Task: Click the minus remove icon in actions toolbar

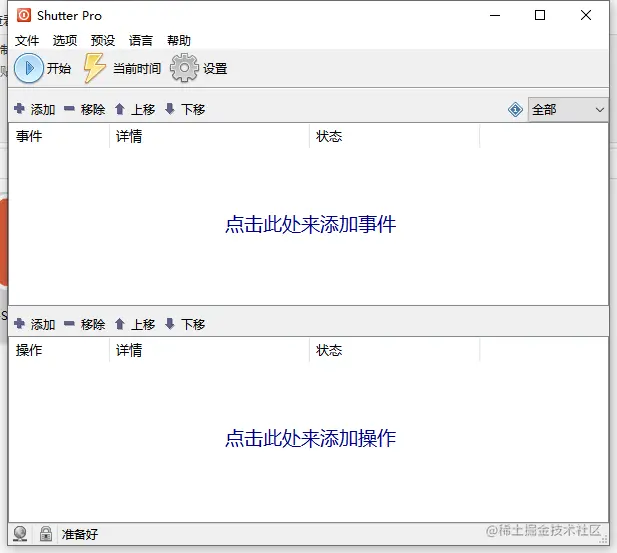Action: click(69, 324)
